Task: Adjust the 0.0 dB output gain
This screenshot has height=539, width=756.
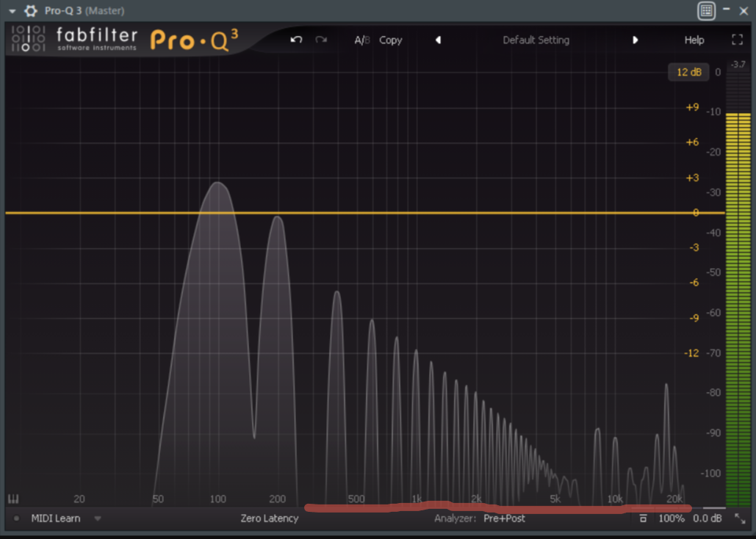Action: [707, 518]
